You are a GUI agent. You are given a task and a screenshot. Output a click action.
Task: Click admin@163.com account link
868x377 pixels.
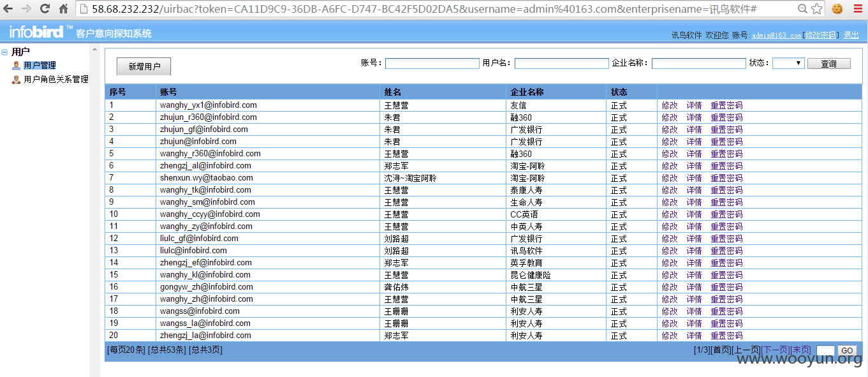(x=776, y=36)
